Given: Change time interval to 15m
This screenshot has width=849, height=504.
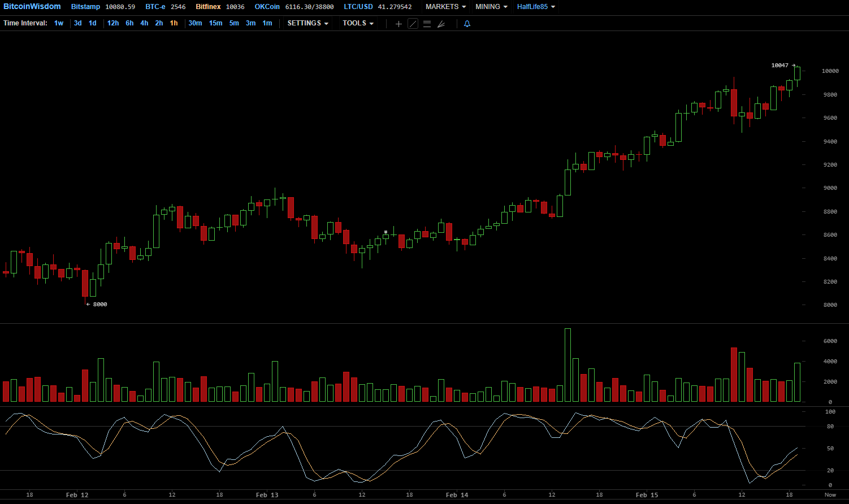Looking at the screenshot, I should click(215, 23).
